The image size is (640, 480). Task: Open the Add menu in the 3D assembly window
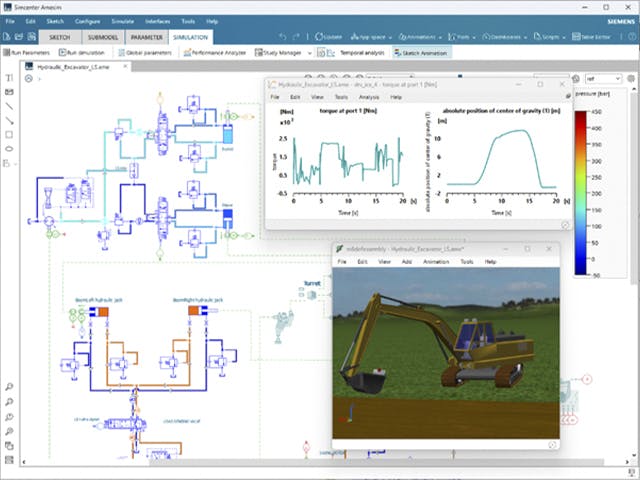[407, 262]
